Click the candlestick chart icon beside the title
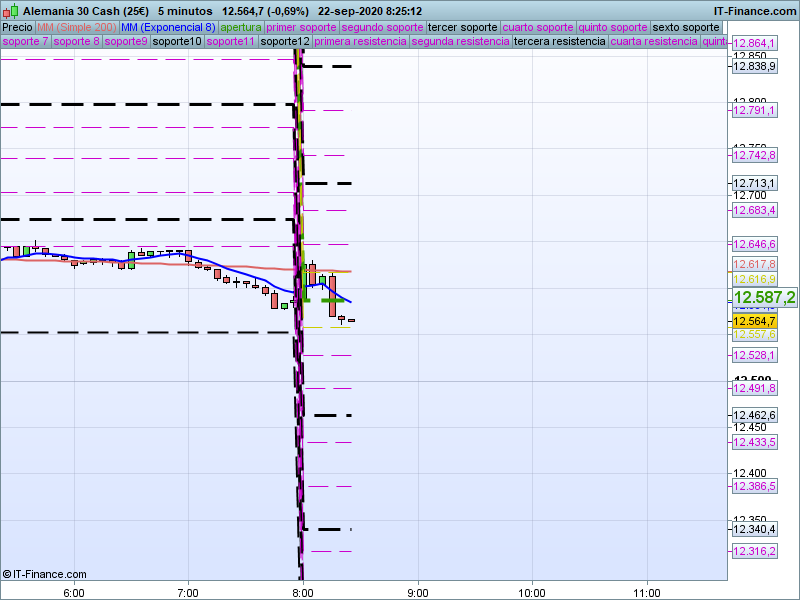 (11, 11)
